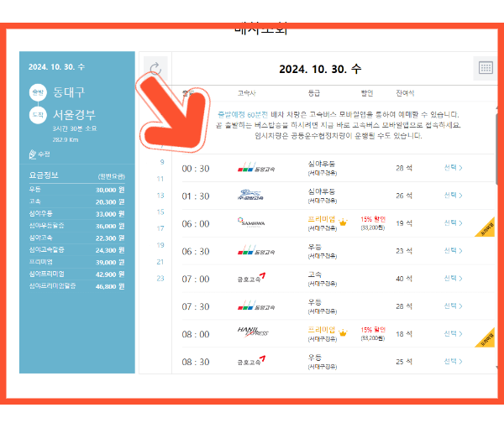Click the 잔여석 column header
The width and height of the screenshot is (504, 439).
pyautogui.click(x=405, y=93)
